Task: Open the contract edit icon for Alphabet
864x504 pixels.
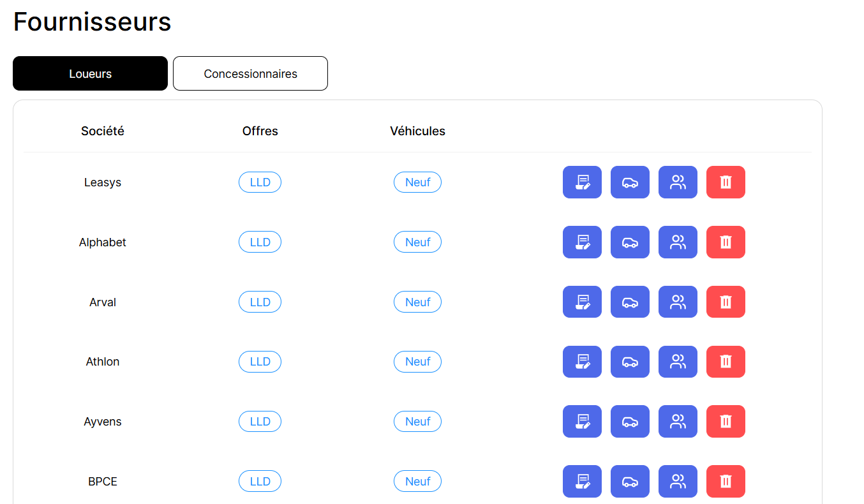Action: pyautogui.click(x=582, y=242)
